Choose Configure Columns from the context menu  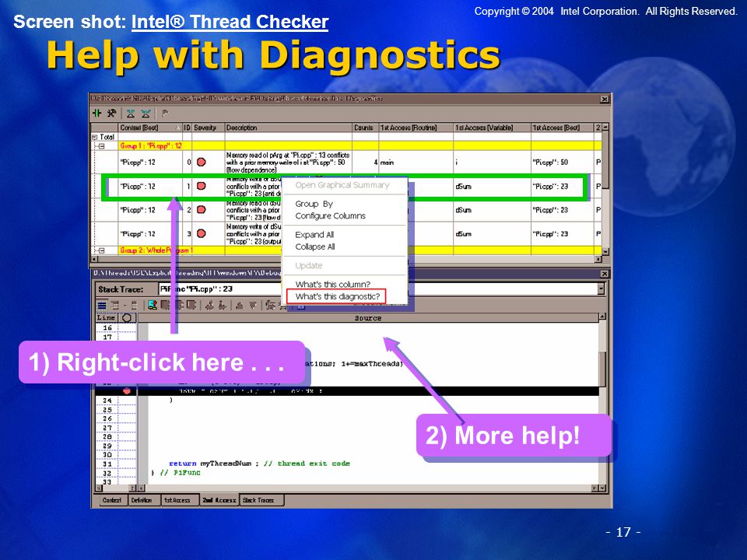coord(330,215)
